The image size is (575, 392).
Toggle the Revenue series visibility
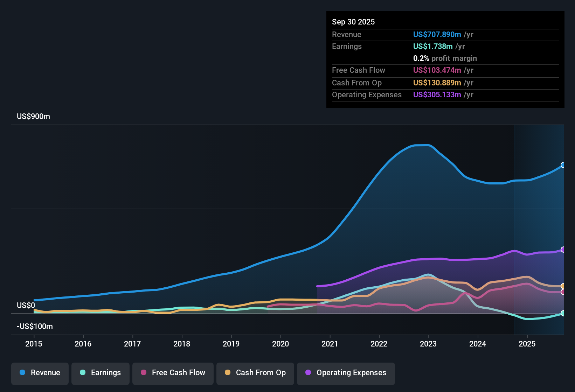(40, 373)
